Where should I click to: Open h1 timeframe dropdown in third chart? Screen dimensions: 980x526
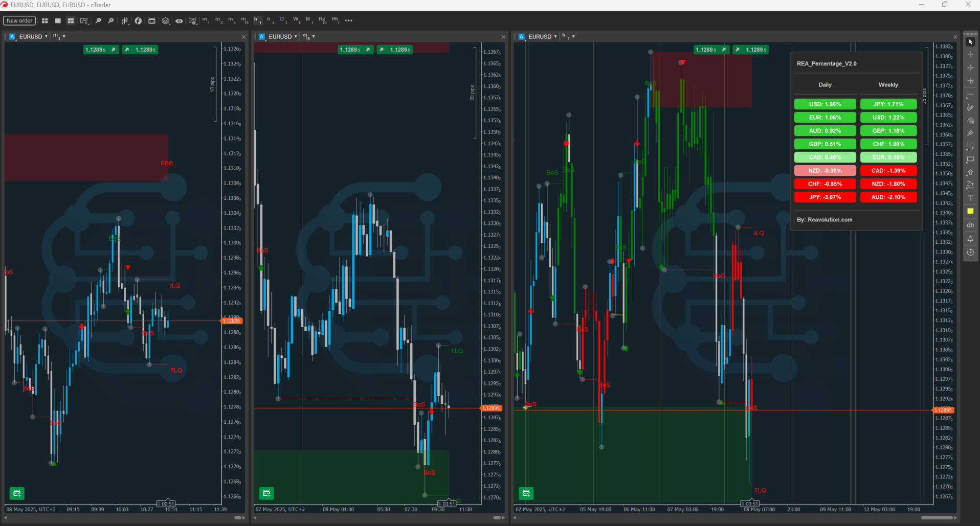(x=568, y=37)
